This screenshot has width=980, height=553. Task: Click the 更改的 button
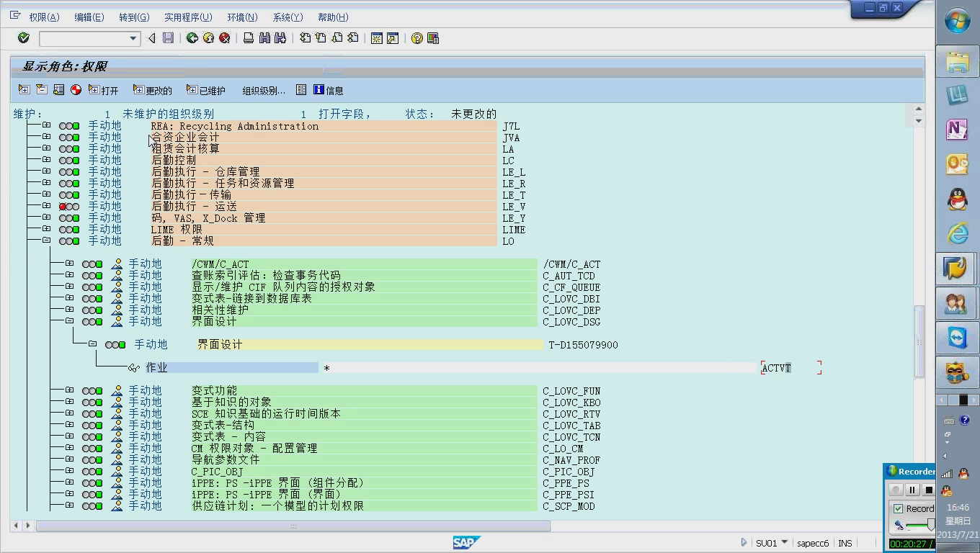click(153, 90)
